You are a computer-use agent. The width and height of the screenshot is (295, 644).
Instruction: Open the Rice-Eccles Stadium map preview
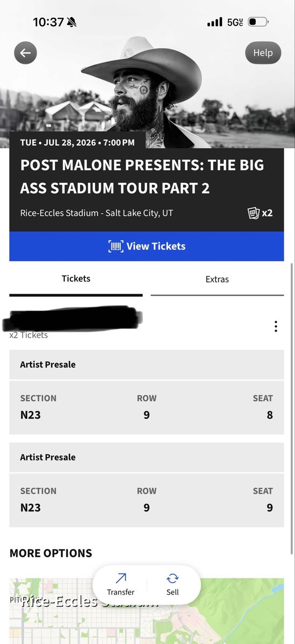[146, 611]
